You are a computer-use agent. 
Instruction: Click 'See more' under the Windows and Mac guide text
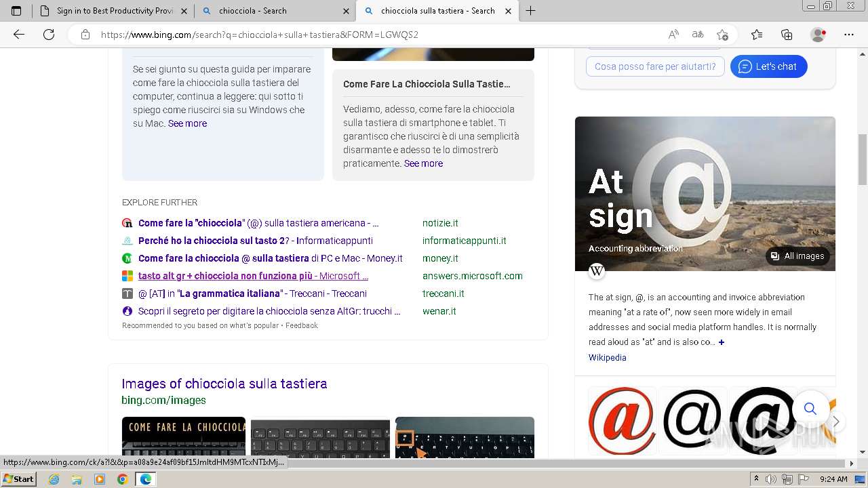click(187, 123)
